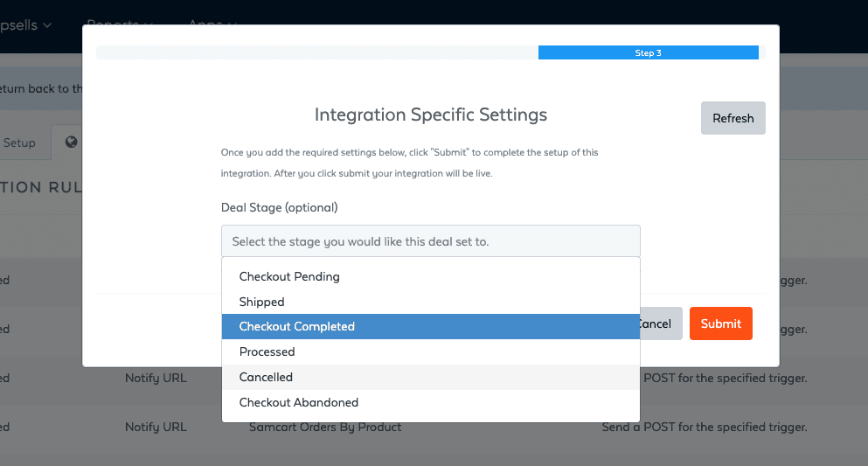Click the bottom Notify URL cell
Viewport: 868px width, 466px height.
156,428
